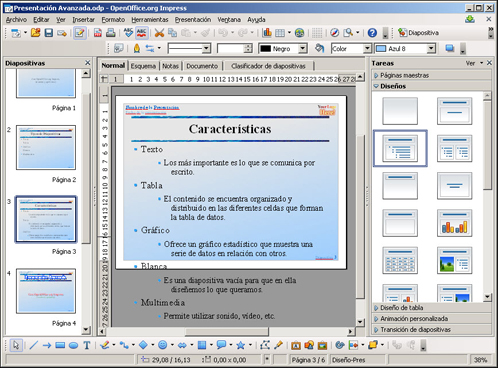Click the 38% zoom status field
498x368 pixels.
481,360
